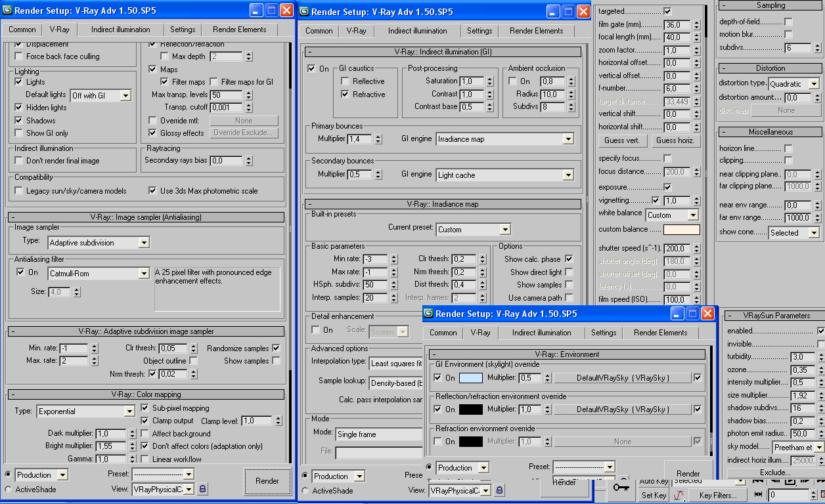
Task: Click turbidity spinner arrows in VRaySun
Action: tap(820, 357)
